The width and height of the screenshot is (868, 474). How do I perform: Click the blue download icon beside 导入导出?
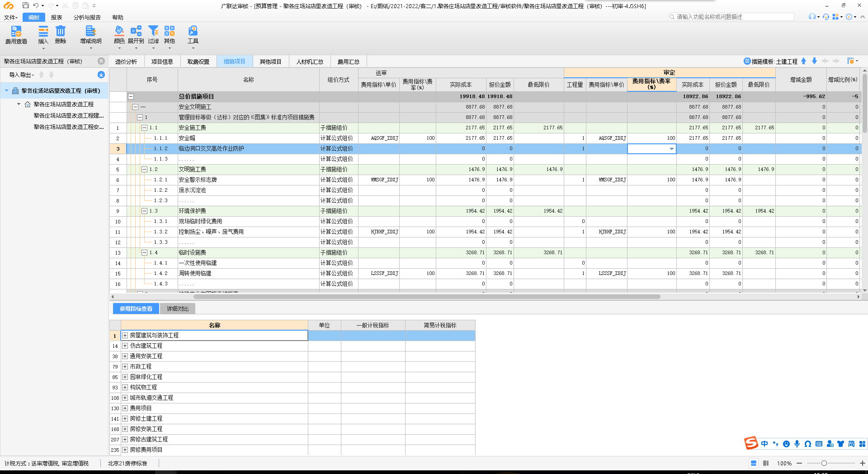coord(101,75)
